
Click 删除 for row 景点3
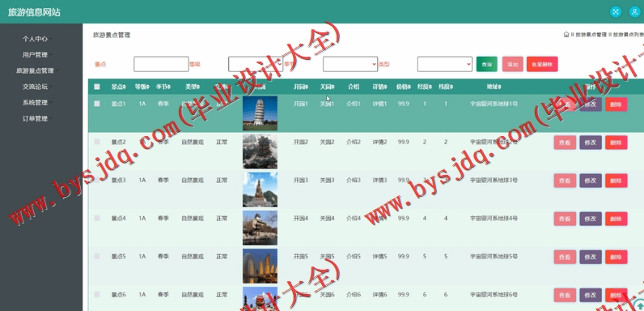pyautogui.click(x=616, y=181)
